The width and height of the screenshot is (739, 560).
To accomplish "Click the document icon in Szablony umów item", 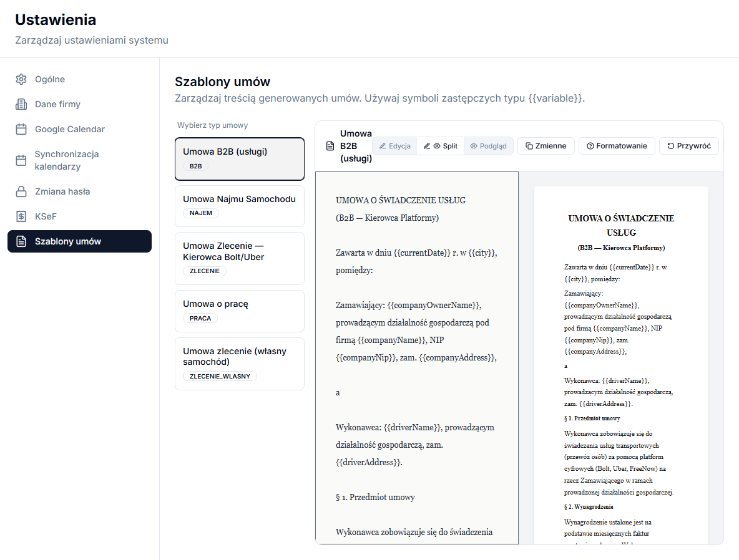I will point(21,241).
